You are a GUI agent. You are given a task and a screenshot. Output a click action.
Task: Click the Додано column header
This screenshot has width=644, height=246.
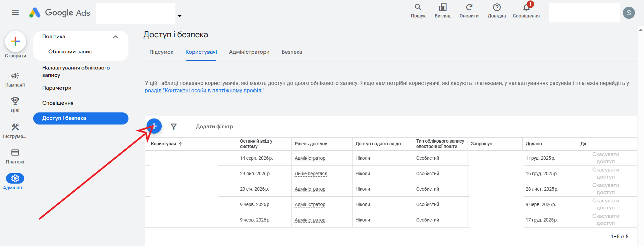[x=534, y=144]
